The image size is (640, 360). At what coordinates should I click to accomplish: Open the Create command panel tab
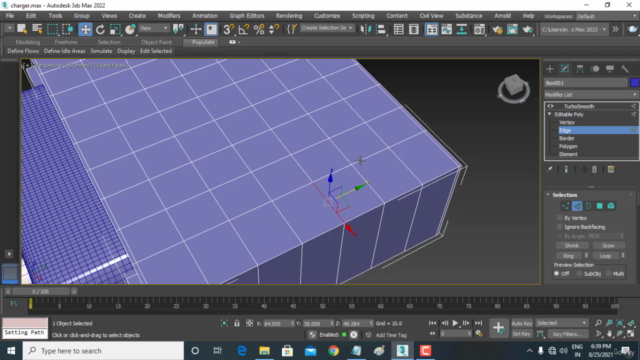click(x=550, y=69)
